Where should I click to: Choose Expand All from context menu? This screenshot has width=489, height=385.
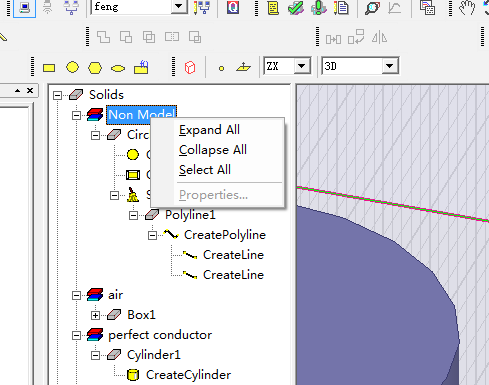click(x=209, y=130)
